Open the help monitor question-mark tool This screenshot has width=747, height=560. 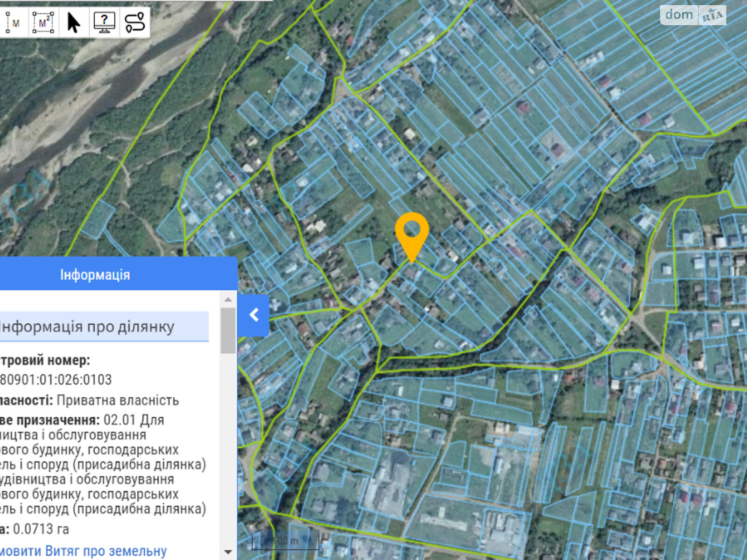(x=104, y=22)
